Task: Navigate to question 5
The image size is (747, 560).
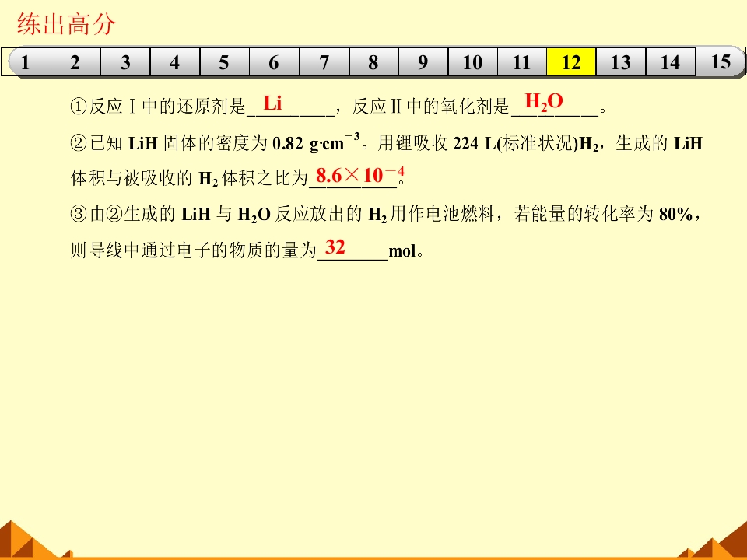Action: tap(224, 62)
